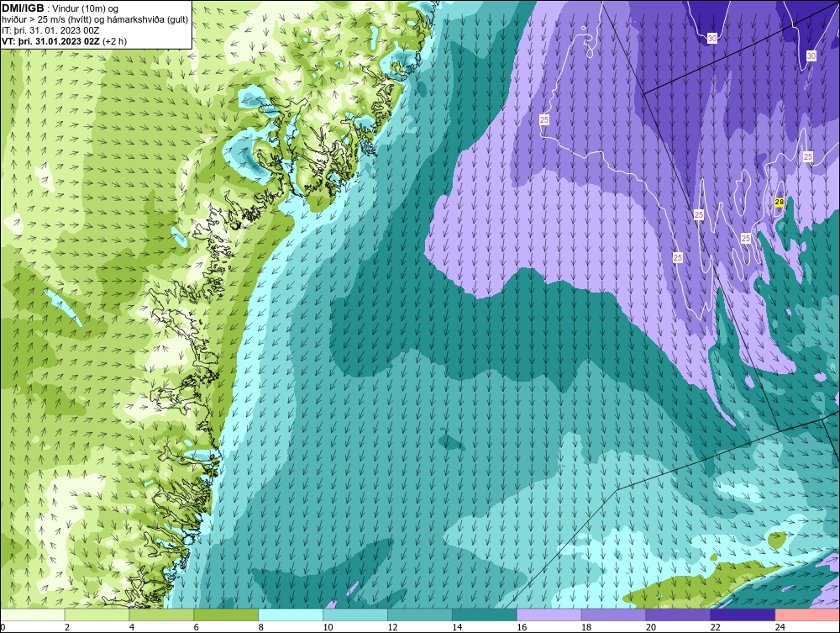Select the 6–8 m/s olive green legend swatch

(226, 615)
